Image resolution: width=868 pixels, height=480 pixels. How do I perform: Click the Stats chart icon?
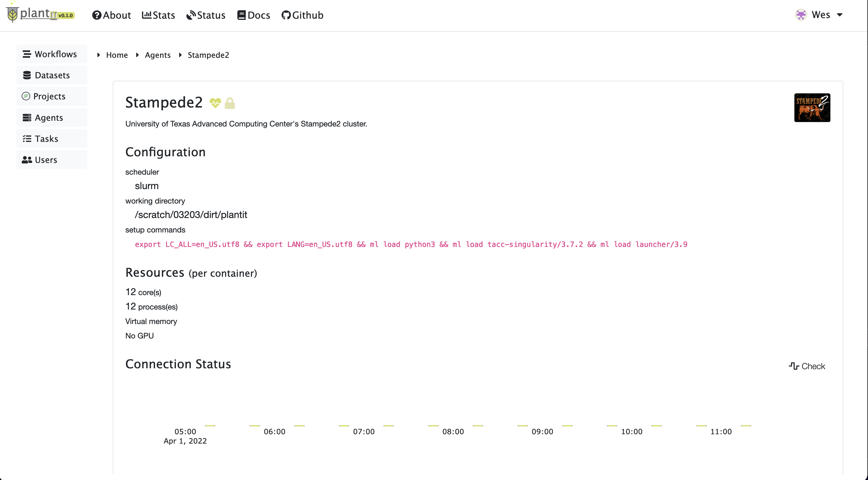click(x=146, y=15)
